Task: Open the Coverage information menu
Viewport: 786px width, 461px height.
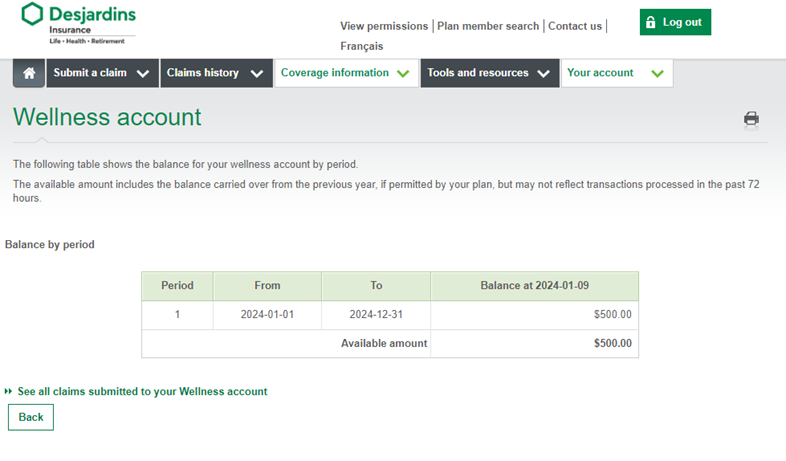Action: coord(335,73)
